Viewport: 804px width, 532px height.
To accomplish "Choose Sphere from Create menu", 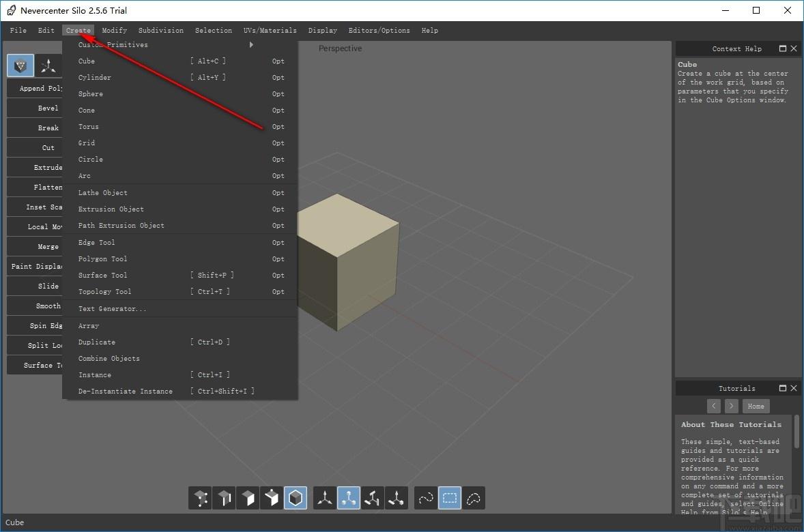I will [180, 94].
